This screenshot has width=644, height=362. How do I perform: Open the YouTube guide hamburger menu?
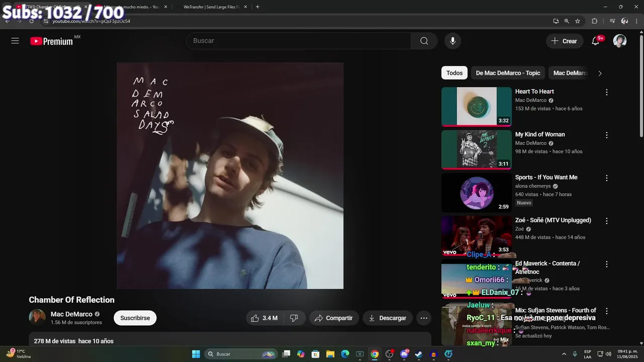15,41
